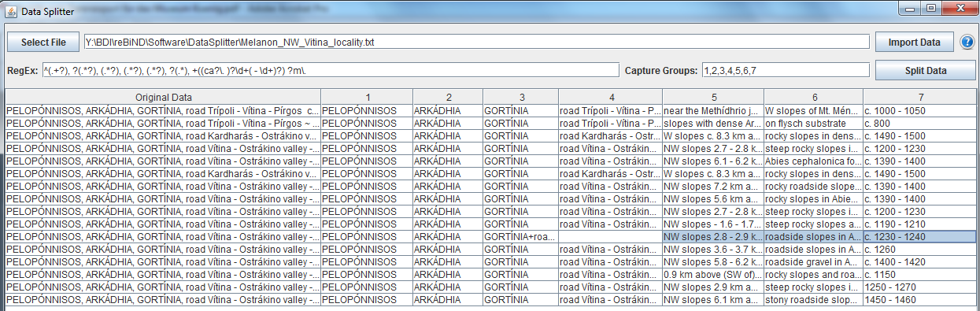Select Original Data cell in the 'c. 1260' row
This screenshot has height=311, width=980.
coord(163,249)
